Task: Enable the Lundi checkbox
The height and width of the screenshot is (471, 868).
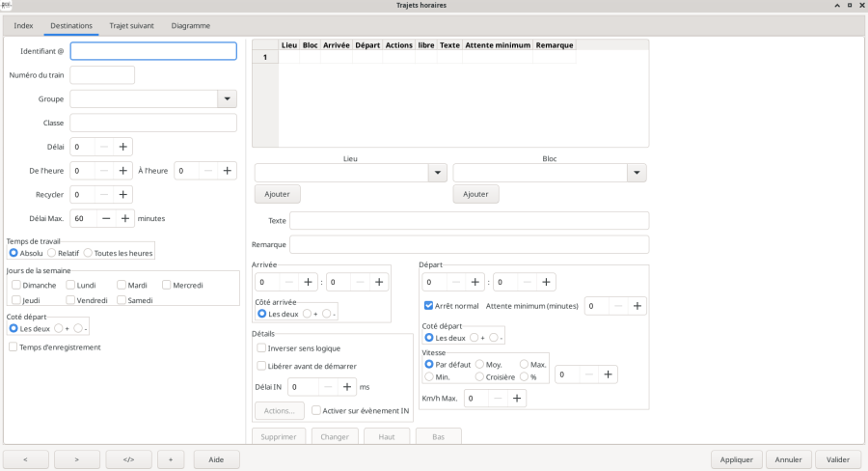Action: 71,285
